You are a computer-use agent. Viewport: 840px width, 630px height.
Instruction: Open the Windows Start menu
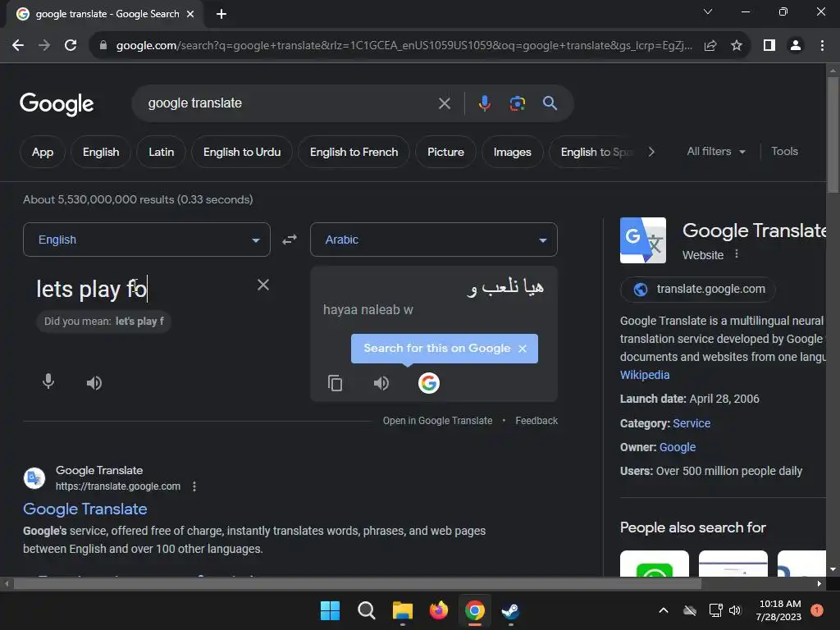pyautogui.click(x=330, y=610)
